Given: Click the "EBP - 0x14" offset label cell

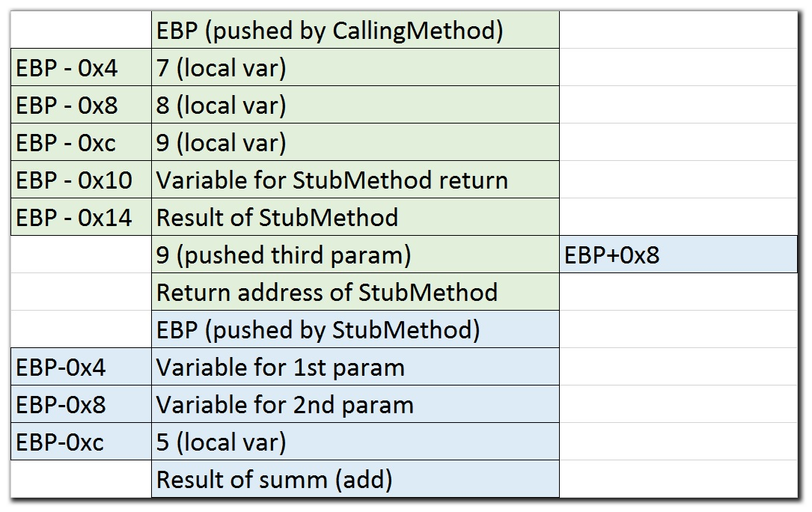Looking at the screenshot, I should click(x=81, y=218).
